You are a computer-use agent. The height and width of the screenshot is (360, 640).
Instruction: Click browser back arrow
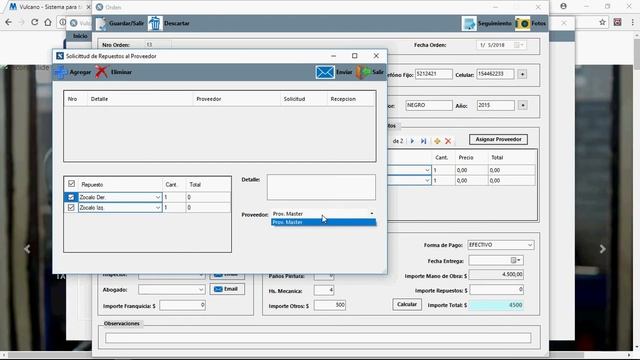point(9,22)
